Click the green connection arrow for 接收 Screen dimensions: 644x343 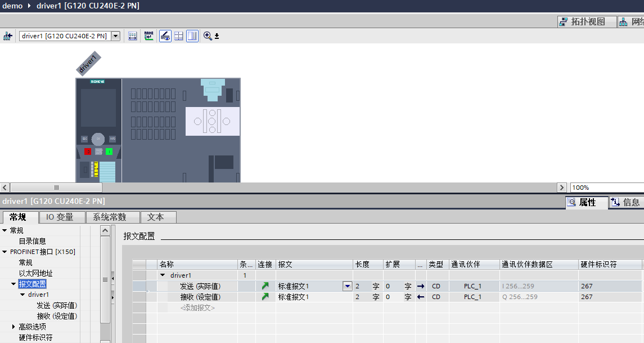pyautogui.click(x=265, y=296)
